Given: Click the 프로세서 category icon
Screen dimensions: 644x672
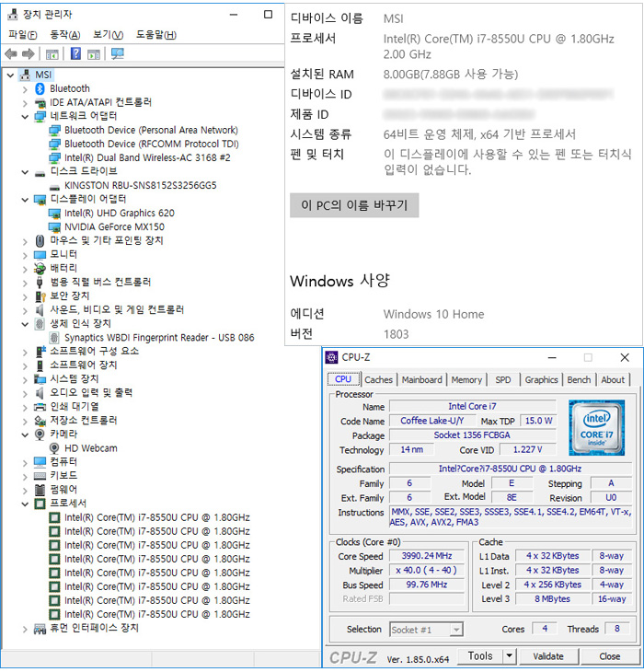Looking at the screenshot, I should click(40, 504).
